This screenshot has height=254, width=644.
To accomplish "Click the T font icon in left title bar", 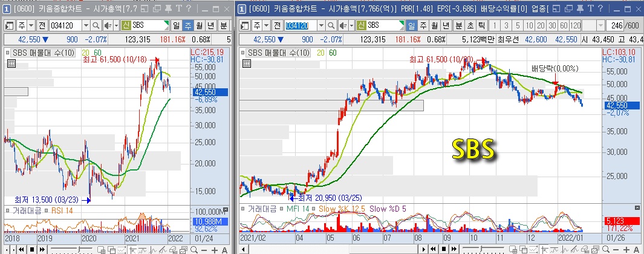I will click(179, 8).
